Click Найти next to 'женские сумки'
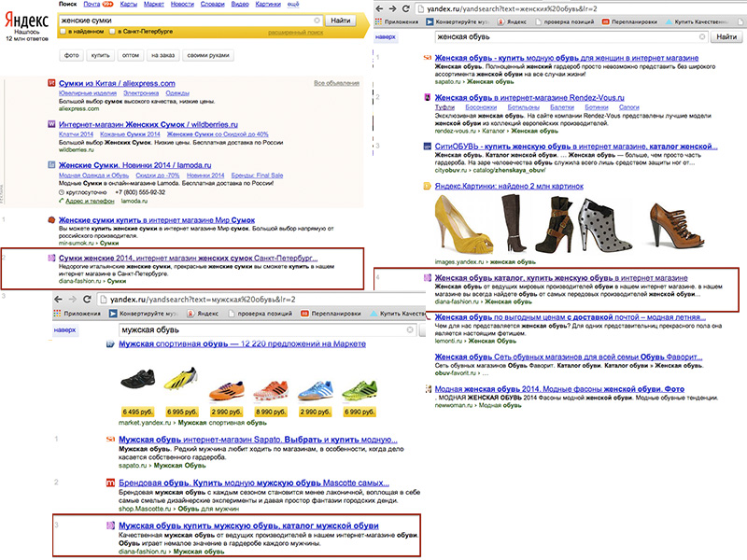The image size is (747, 560). [x=341, y=21]
